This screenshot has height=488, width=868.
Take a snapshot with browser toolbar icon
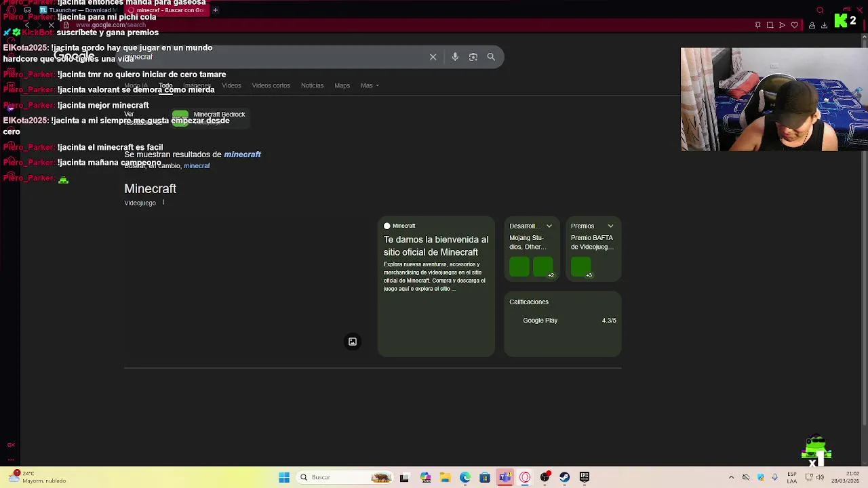pos(770,25)
